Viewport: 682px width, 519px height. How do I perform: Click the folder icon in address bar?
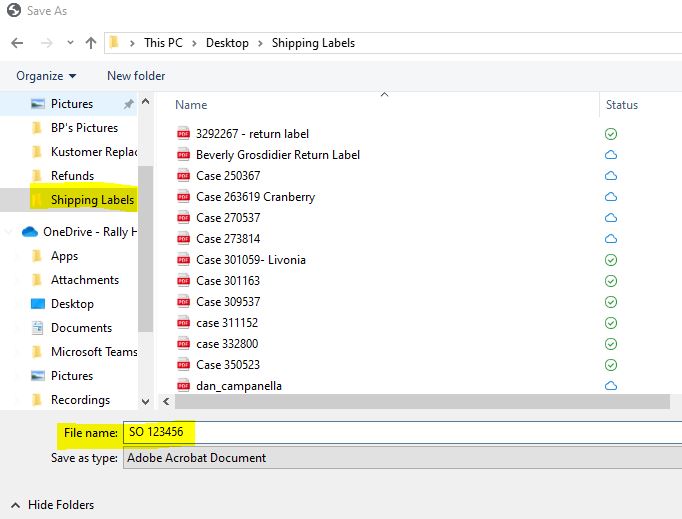[114, 42]
